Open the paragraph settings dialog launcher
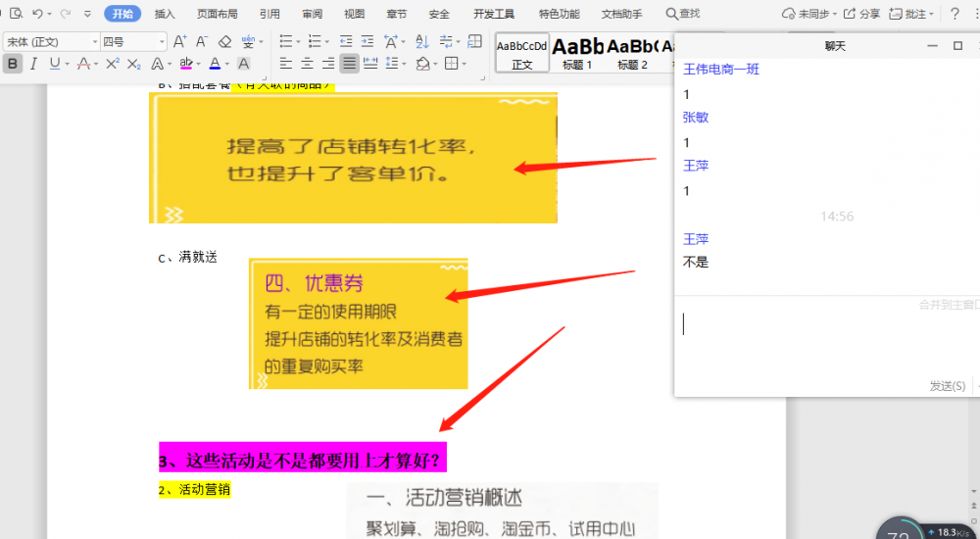The image size is (980, 539). (x=482, y=78)
